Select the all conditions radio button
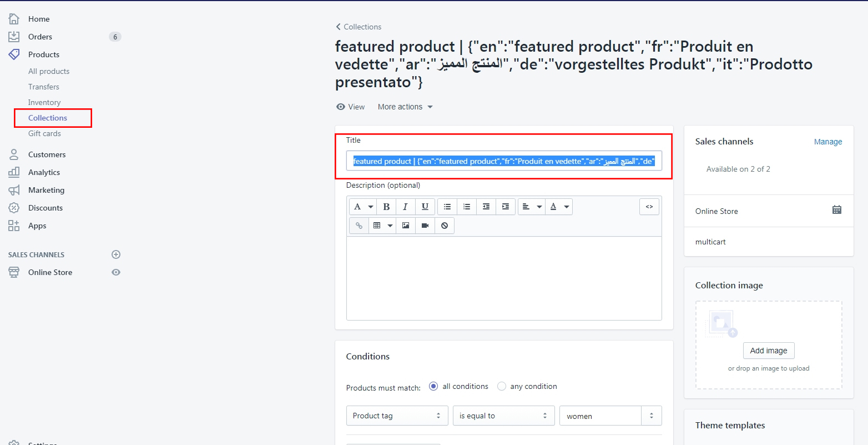Screen dimensions: 868x445 pyautogui.click(x=433, y=386)
